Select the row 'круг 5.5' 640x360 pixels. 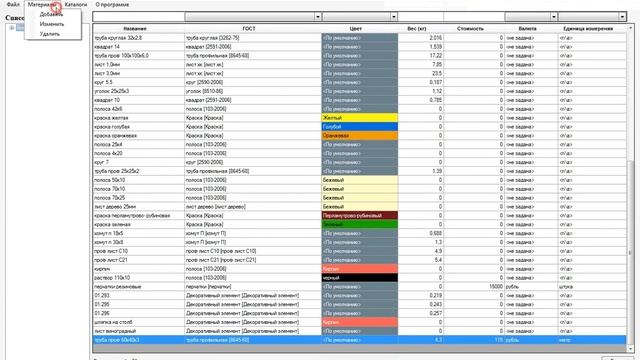360,82
